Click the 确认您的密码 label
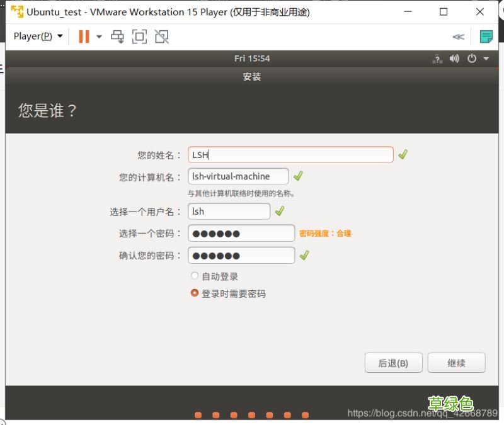Viewport: 504px width, 425px height. click(150, 256)
